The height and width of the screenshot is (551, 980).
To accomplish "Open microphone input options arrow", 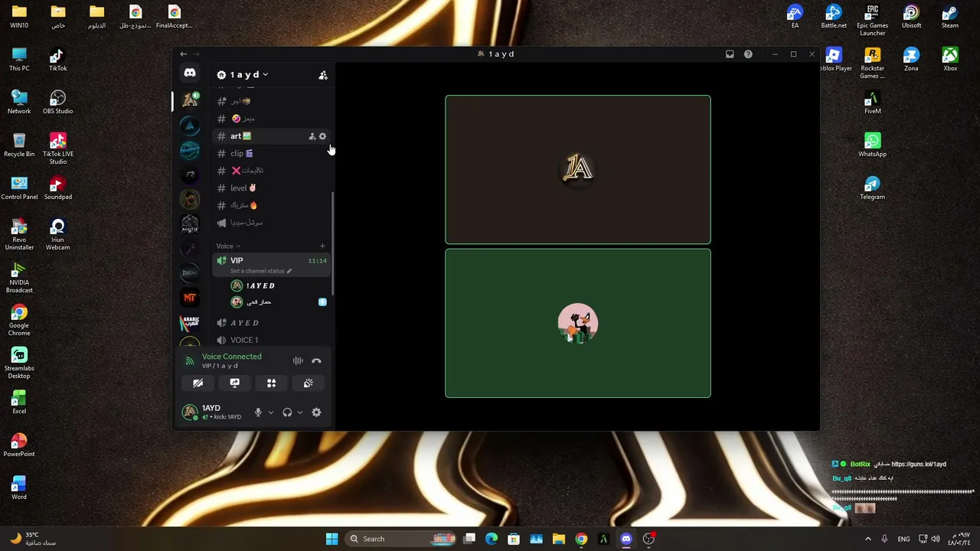I will pyautogui.click(x=270, y=412).
